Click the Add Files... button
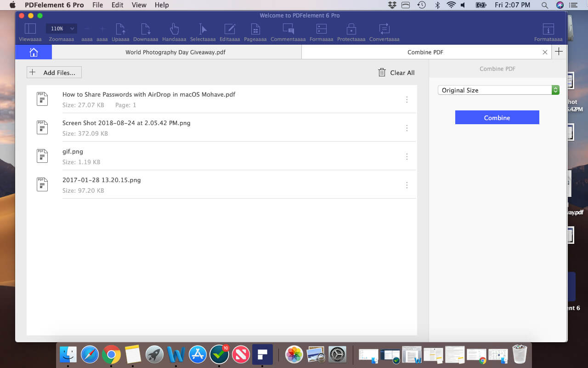 point(54,72)
